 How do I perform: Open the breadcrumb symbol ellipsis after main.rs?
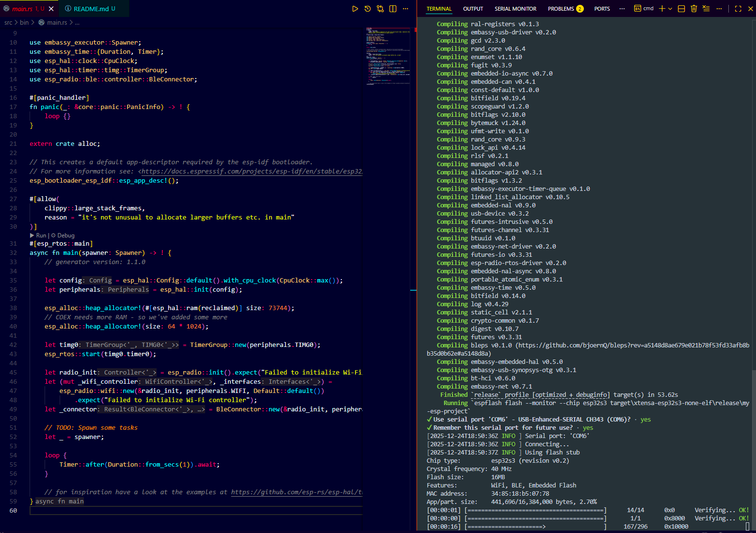[77, 22]
